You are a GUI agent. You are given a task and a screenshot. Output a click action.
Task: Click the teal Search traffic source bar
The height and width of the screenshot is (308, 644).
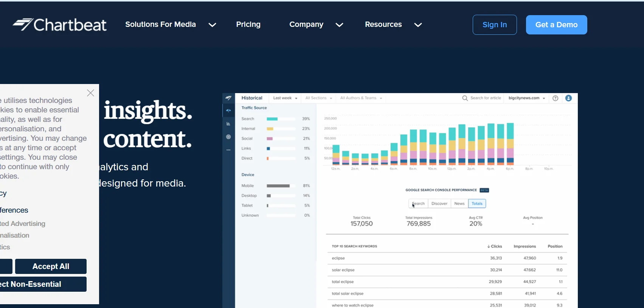(272, 119)
